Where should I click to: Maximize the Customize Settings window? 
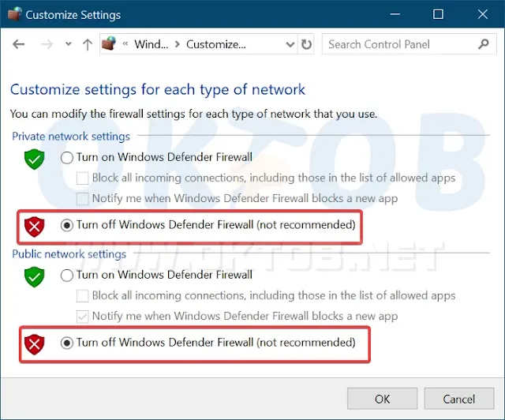pos(438,14)
